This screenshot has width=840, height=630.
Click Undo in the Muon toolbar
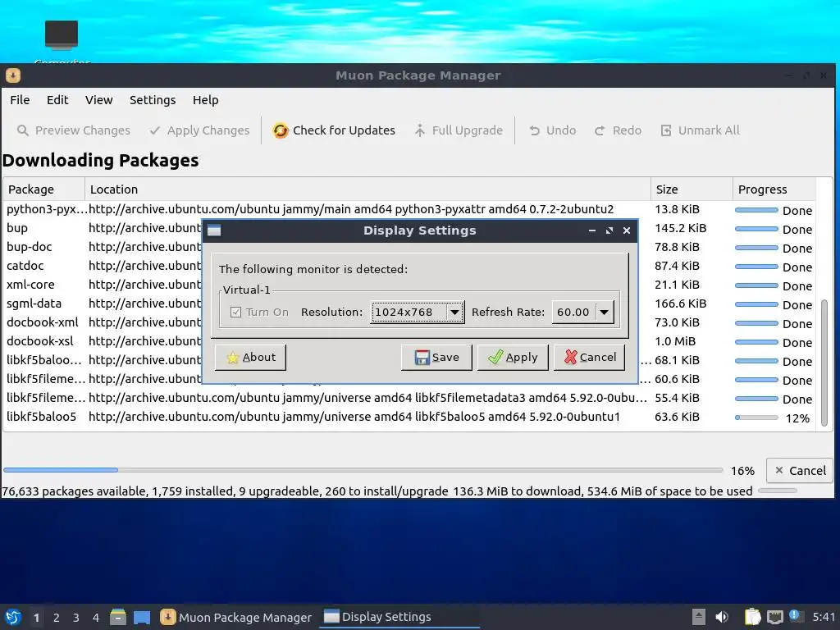tap(552, 130)
